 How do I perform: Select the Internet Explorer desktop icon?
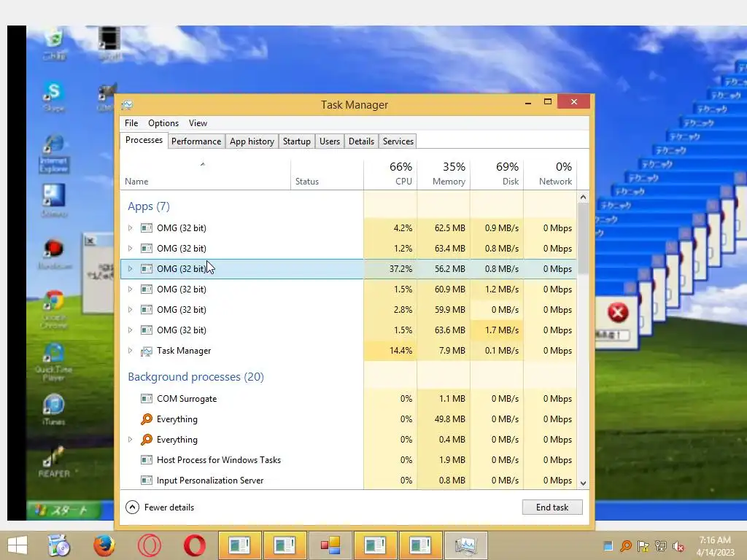54,153
